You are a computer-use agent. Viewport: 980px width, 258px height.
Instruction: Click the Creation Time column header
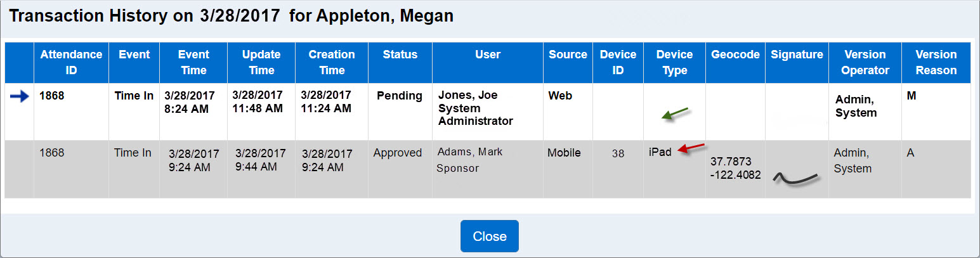tap(332, 62)
